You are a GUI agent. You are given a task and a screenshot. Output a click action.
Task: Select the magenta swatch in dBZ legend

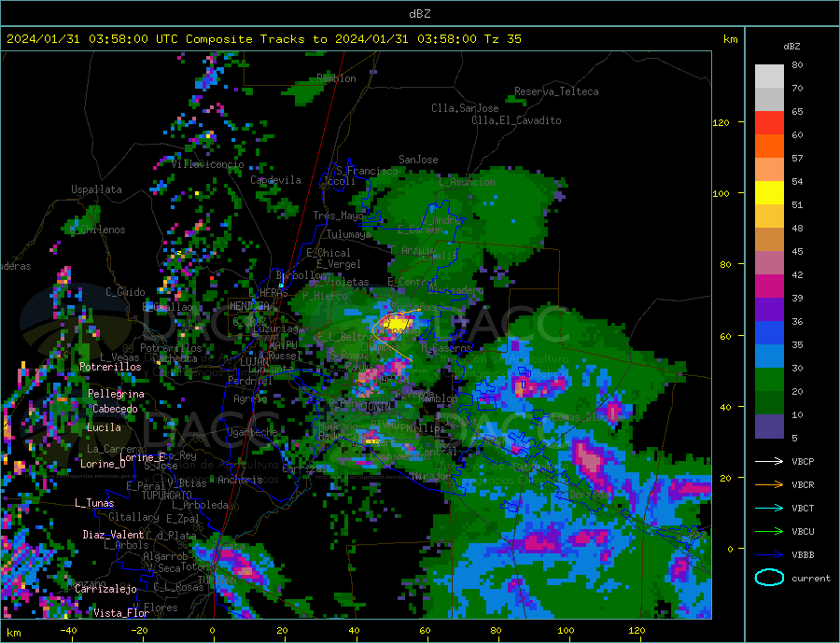[x=769, y=287]
